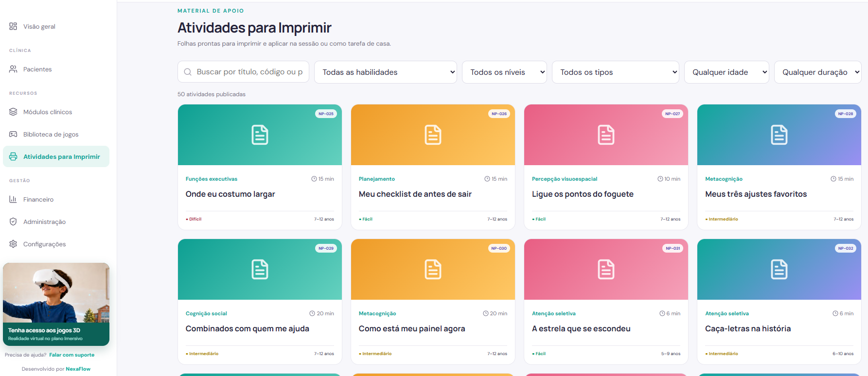Open Administração in sidebar

(x=56, y=222)
